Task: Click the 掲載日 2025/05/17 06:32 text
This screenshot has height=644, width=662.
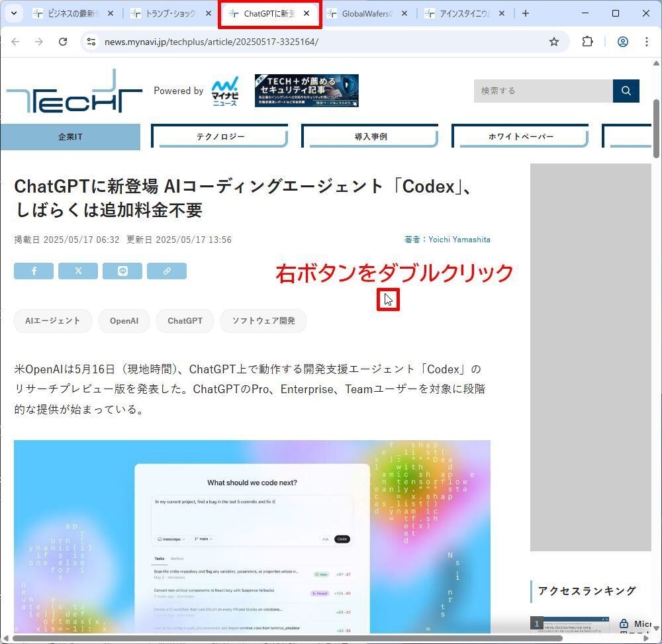Action: point(67,240)
